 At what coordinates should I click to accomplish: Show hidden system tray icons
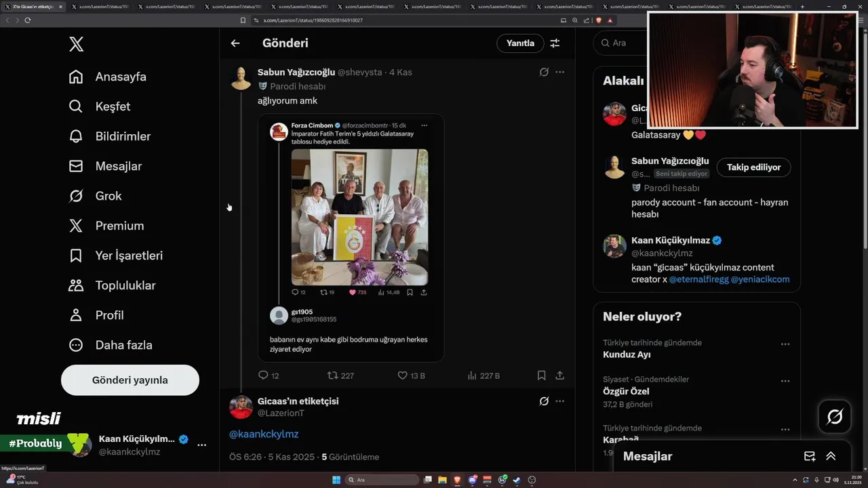[x=795, y=480]
